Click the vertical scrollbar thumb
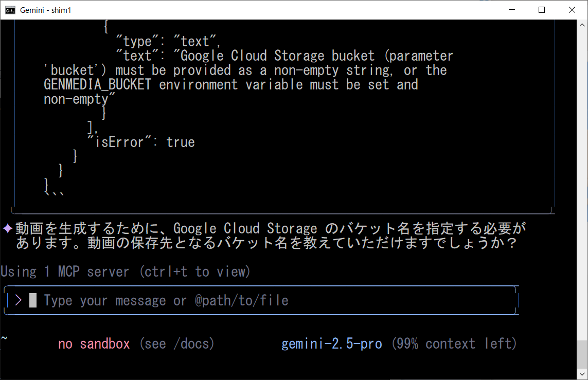The image size is (588, 380). [582, 354]
